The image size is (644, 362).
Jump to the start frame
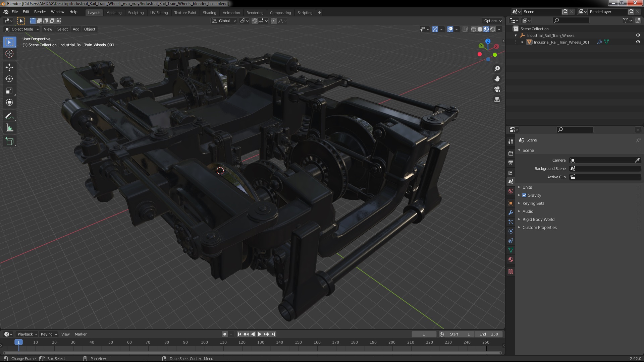[239, 334]
